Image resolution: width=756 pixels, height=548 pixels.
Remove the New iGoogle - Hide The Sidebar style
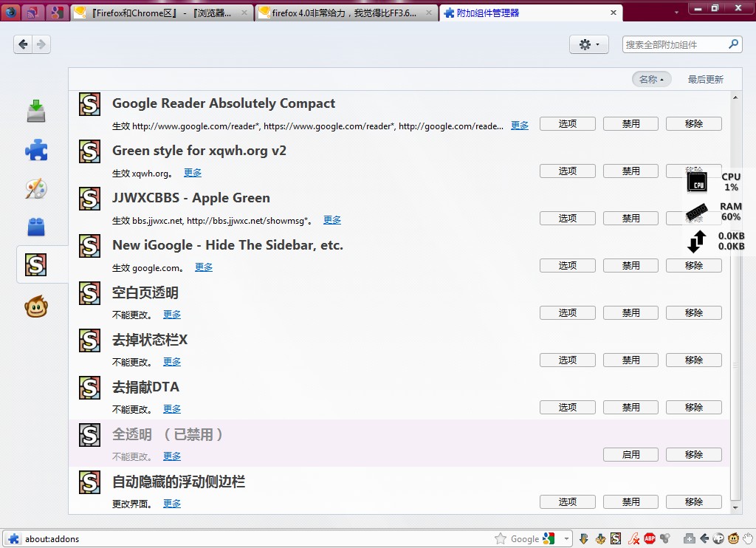(x=694, y=266)
